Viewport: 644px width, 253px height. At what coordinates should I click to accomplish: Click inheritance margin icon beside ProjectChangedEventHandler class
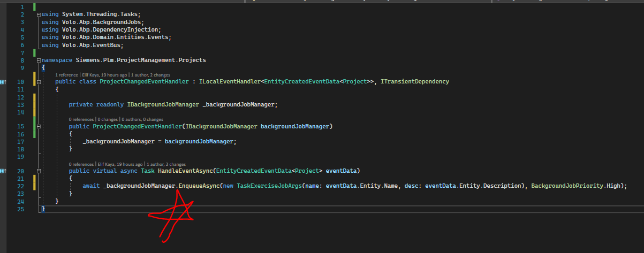tap(3, 82)
